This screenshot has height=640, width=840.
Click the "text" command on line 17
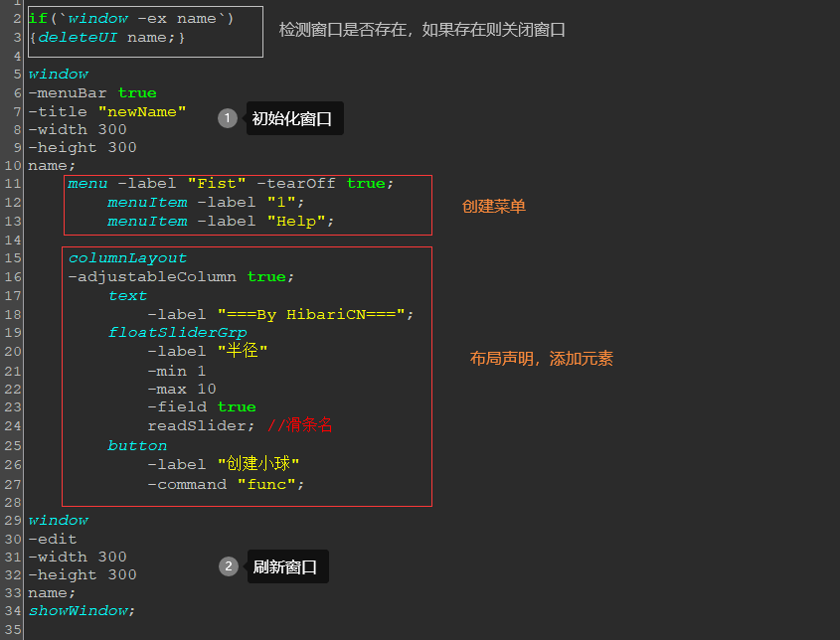pyautogui.click(x=127, y=295)
